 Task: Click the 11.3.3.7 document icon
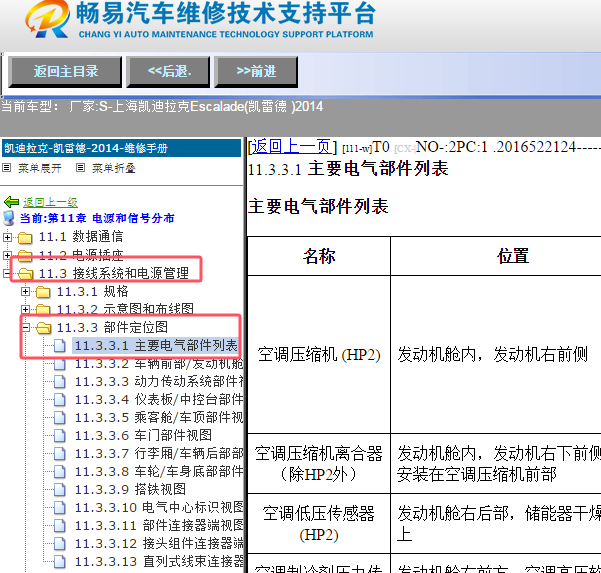click(x=59, y=453)
